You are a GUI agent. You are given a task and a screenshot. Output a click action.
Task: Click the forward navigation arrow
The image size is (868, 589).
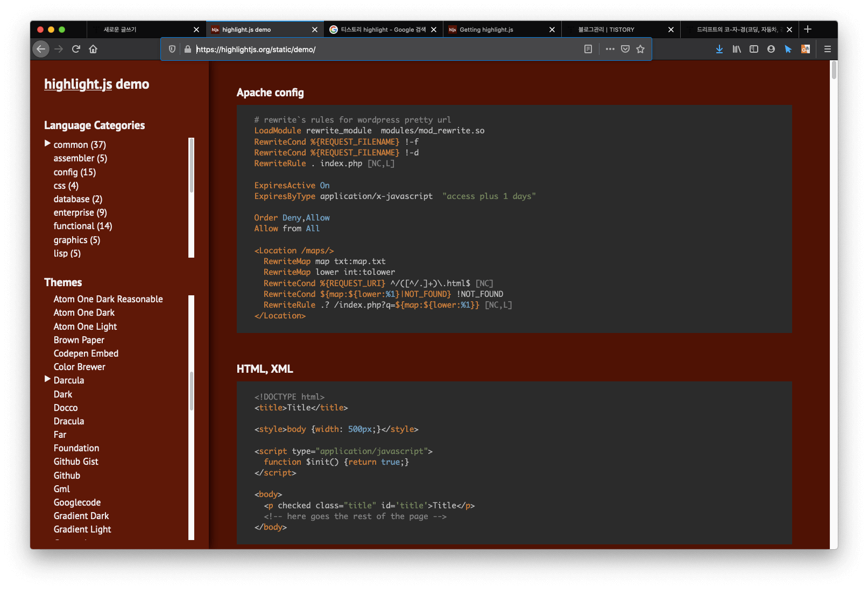click(x=59, y=49)
